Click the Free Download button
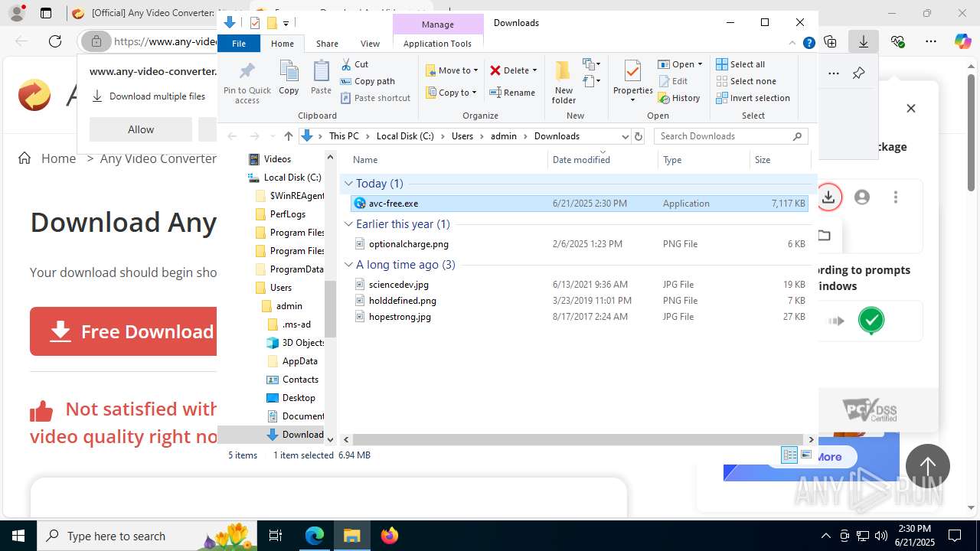Image resolution: width=980 pixels, height=551 pixels. tap(123, 331)
